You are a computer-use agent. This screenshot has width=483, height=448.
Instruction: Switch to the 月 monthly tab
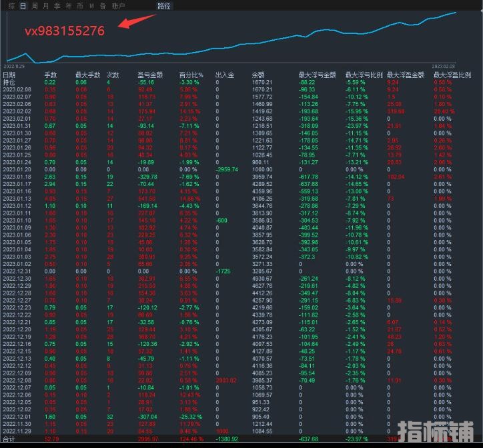point(46,6)
